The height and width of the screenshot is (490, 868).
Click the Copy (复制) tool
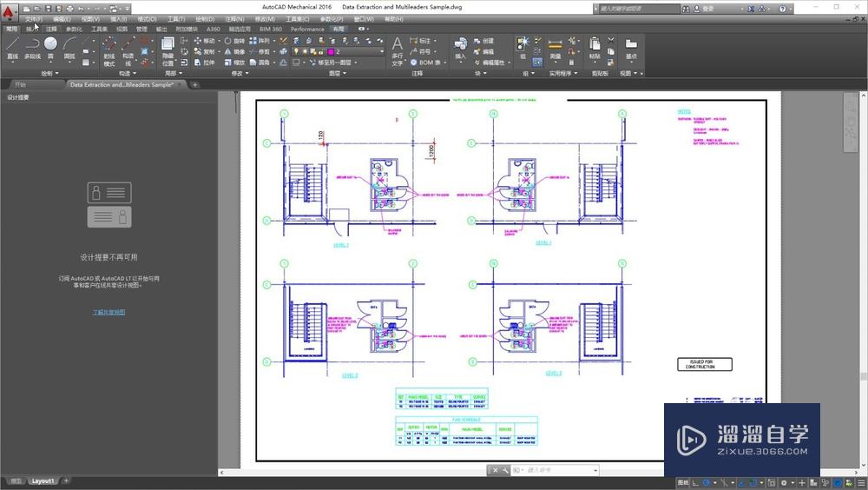pos(204,51)
